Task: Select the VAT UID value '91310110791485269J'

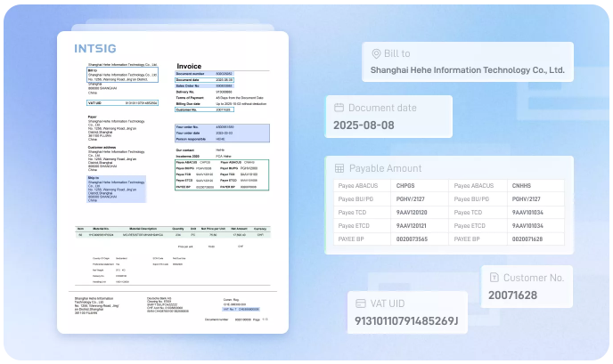Action: point(406,321)
